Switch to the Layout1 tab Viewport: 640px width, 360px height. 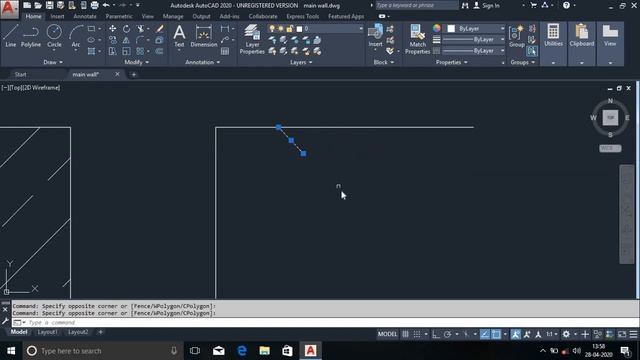pyautogui.click(x=47, y=332)
